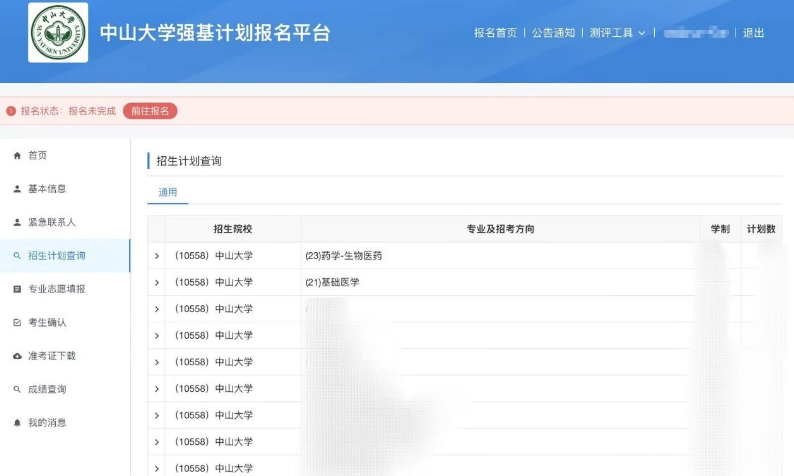
Task: Click the 退出 logout link
Action: [753, 33]
